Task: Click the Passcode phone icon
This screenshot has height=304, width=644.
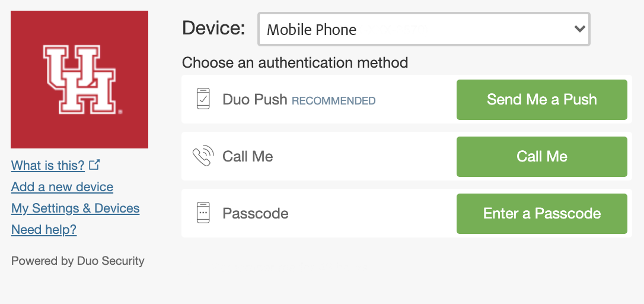Action: (x=203, y=213)
